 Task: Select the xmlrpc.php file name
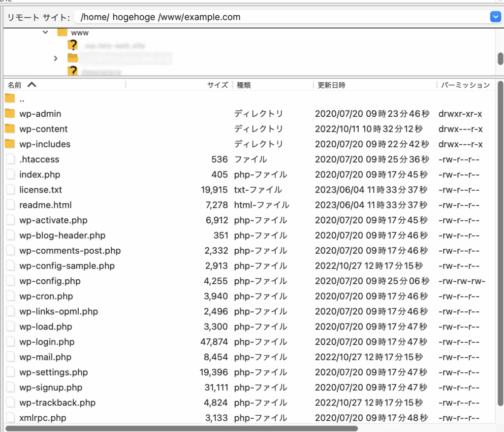(43, 418)
